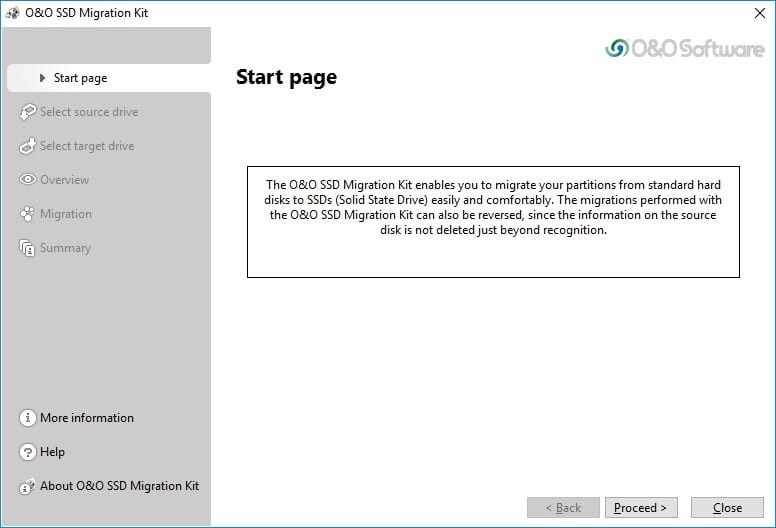Click the Close button at bottom

pyautogui.click(x=727, y=508)
